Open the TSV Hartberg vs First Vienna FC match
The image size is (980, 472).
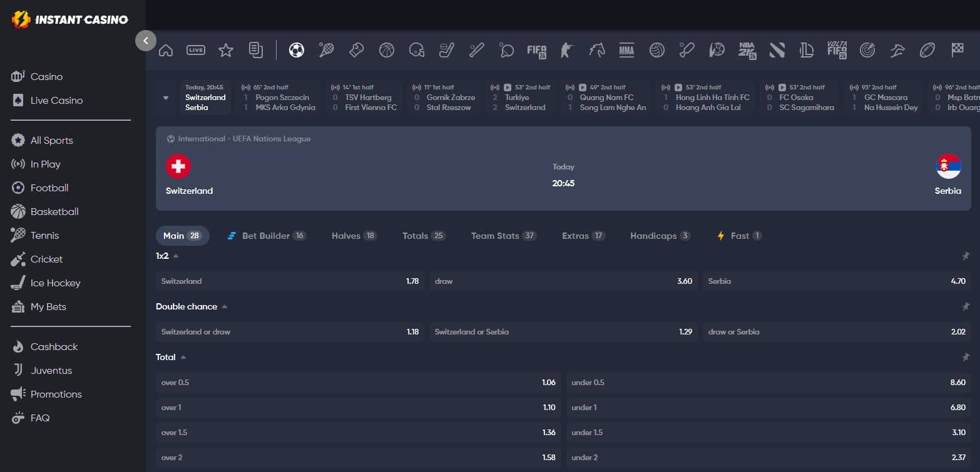pos(365,98)
